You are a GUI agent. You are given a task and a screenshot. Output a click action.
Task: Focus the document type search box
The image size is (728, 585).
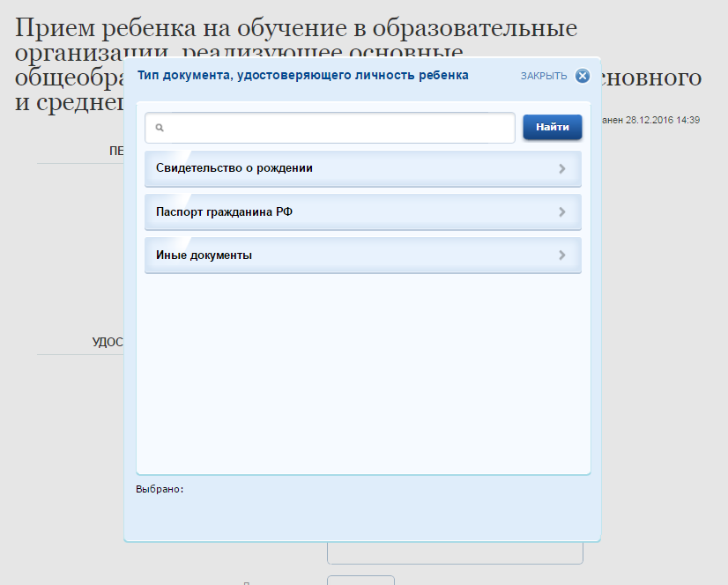pyautogui.click(x=335, y=128)
